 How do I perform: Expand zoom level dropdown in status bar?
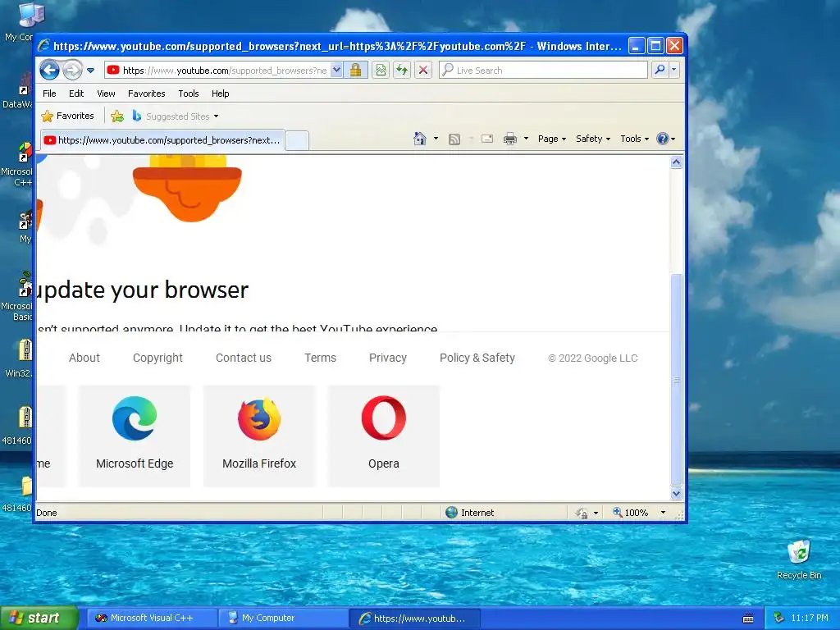click(663, 513)
